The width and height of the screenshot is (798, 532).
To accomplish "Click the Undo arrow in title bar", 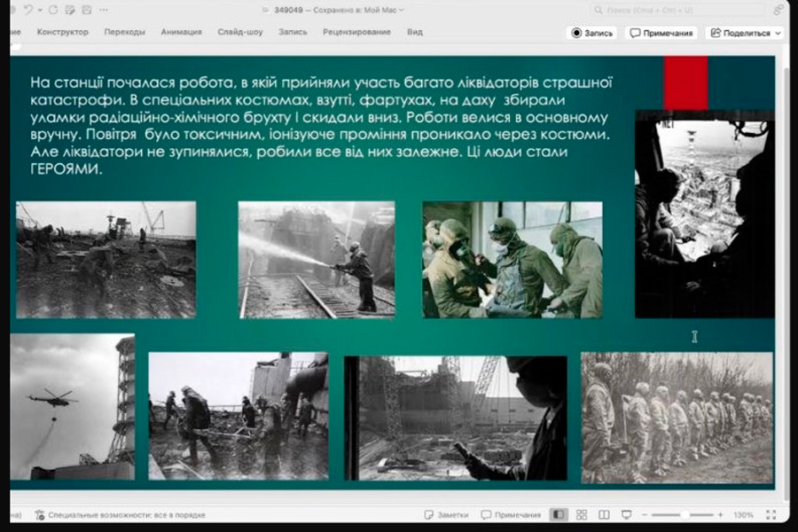I will tap(29, 10).
